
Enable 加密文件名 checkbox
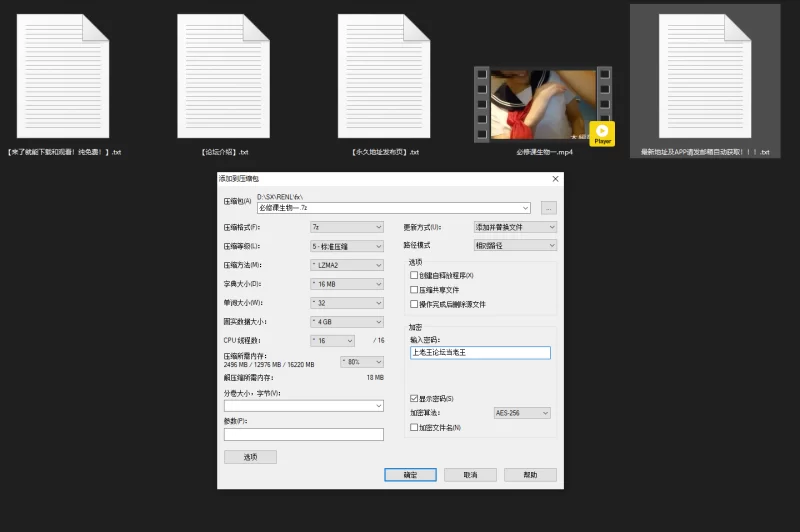tap(414, 427)
